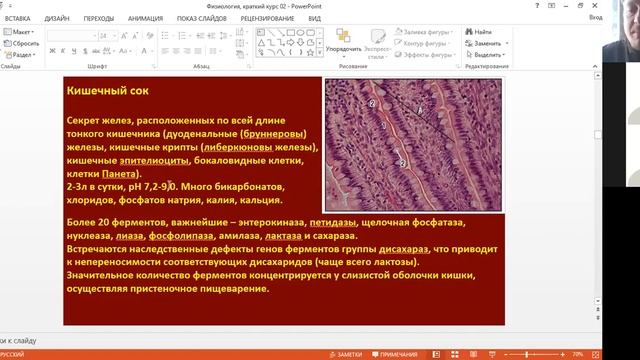The width and height of the screenshot is (640, 360).
Task: Open the Упорядочить arrange menu
Action: click(x=343, y=43)
